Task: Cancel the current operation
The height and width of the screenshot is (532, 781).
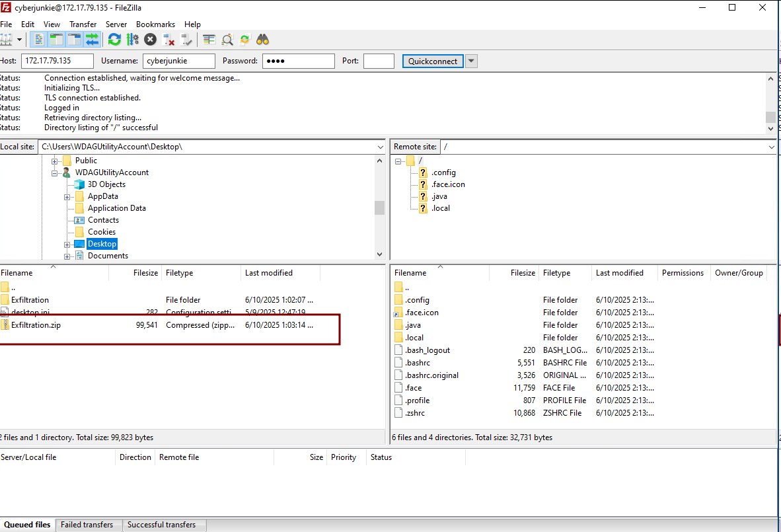Action: tap(150, 39)
